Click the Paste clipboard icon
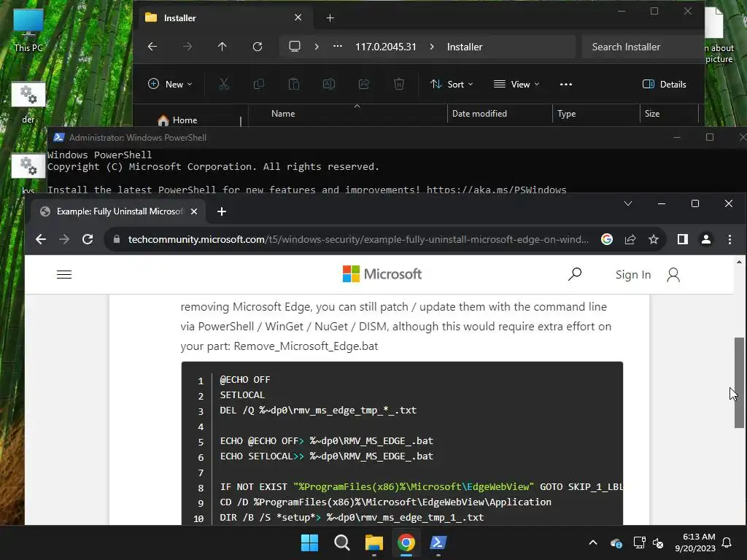 click(x=294, y=85)
